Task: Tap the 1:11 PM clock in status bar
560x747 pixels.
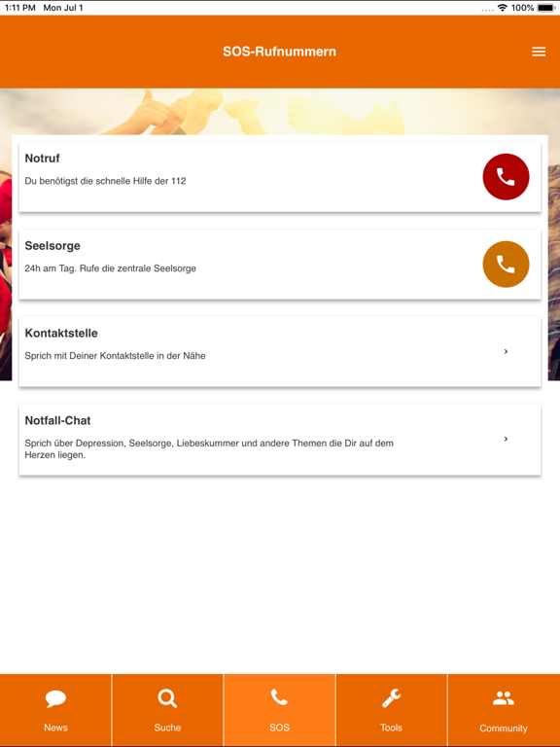Action: coord(20,8)
